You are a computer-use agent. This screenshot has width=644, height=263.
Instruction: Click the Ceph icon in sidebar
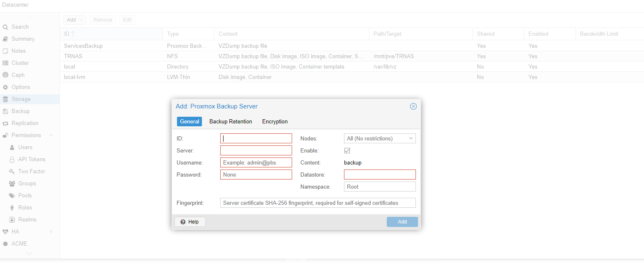(x=5, y=75)
